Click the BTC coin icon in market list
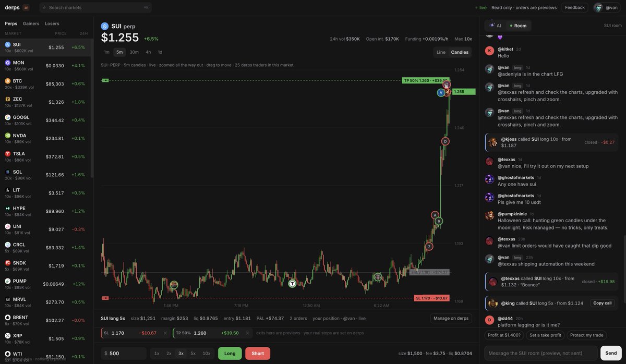The width and height of the screenshot is (626, 364). [x=8, y=81]
